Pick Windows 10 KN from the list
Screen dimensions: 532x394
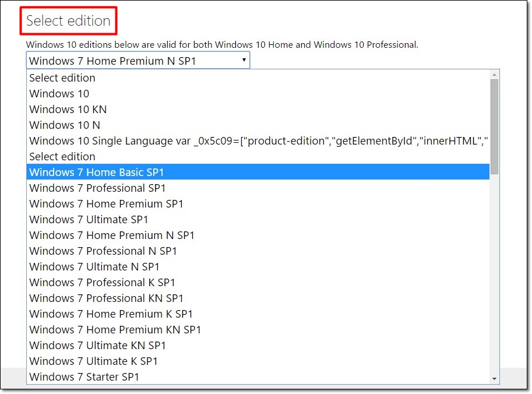click(258, 109)
